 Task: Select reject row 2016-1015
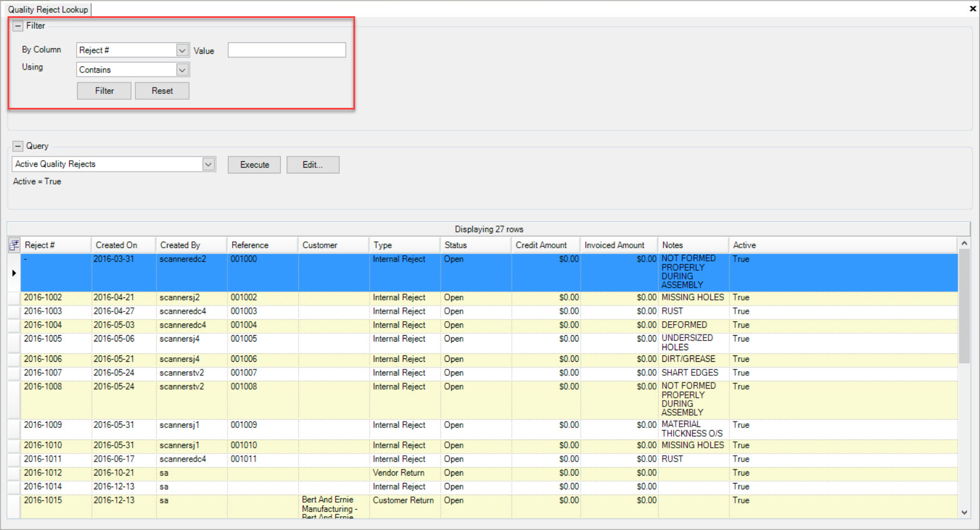click(x=489, y=506)
